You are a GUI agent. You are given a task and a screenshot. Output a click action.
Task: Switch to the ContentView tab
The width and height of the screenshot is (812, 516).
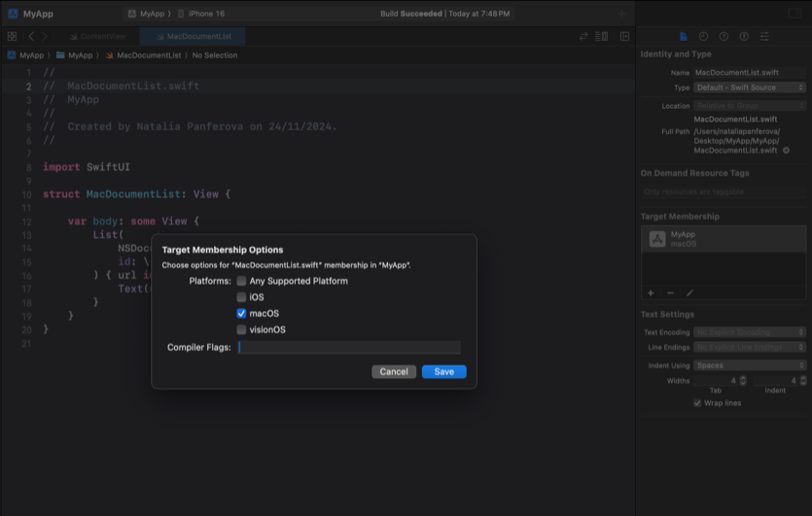(x=98, y=36)
